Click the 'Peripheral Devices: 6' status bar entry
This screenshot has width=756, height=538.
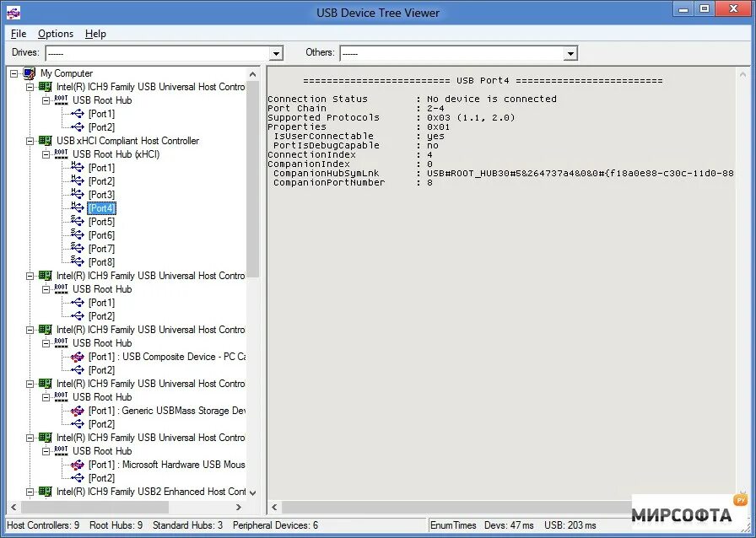point(275,525)
